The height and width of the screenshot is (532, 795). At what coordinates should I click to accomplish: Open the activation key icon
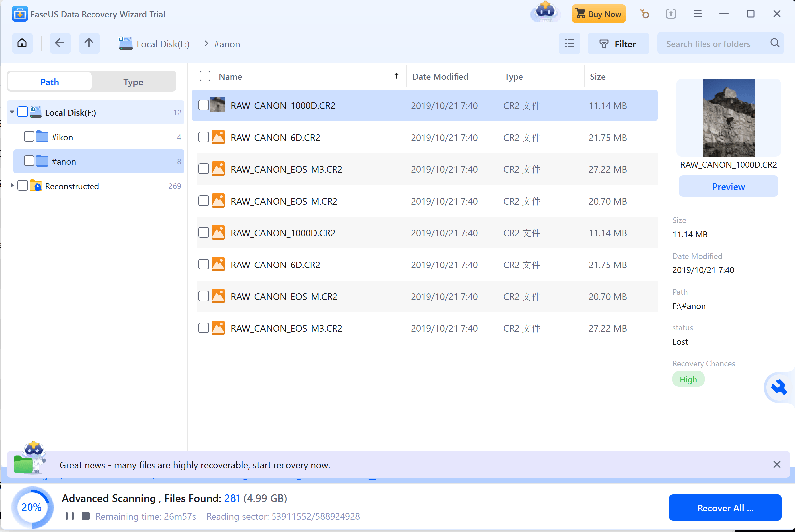[644, 14]
